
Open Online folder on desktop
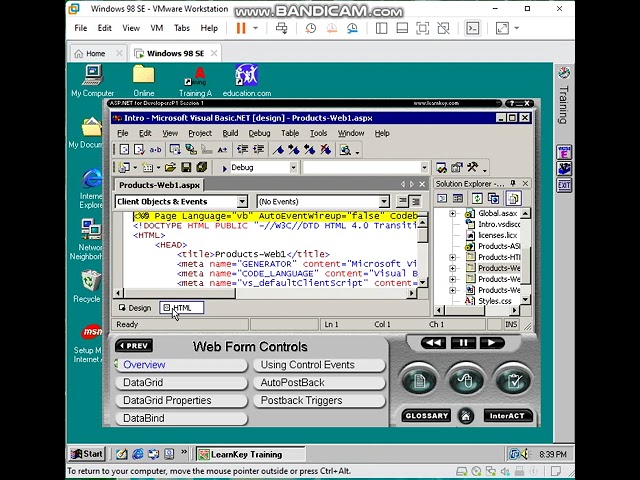pos(144,81)
